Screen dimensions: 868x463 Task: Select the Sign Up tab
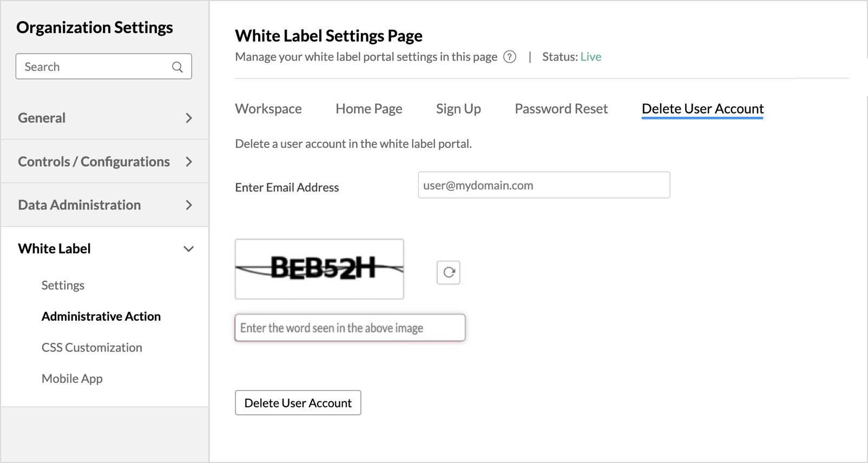point(458,109)
